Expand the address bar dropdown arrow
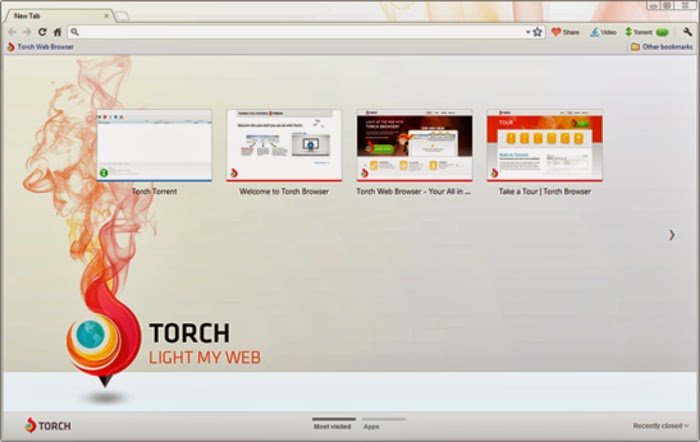The image size is (700, 442). 528,32
